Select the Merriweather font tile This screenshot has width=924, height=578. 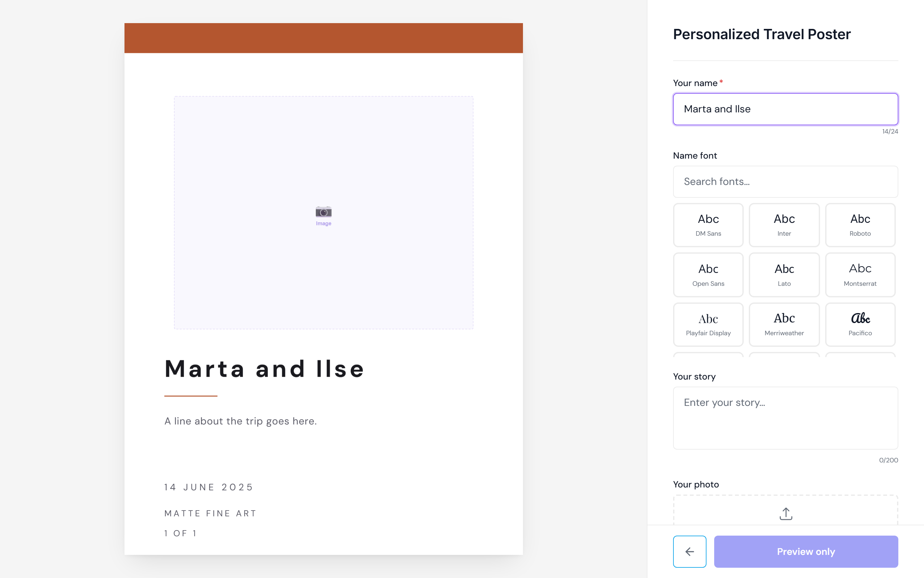(784, 325)
